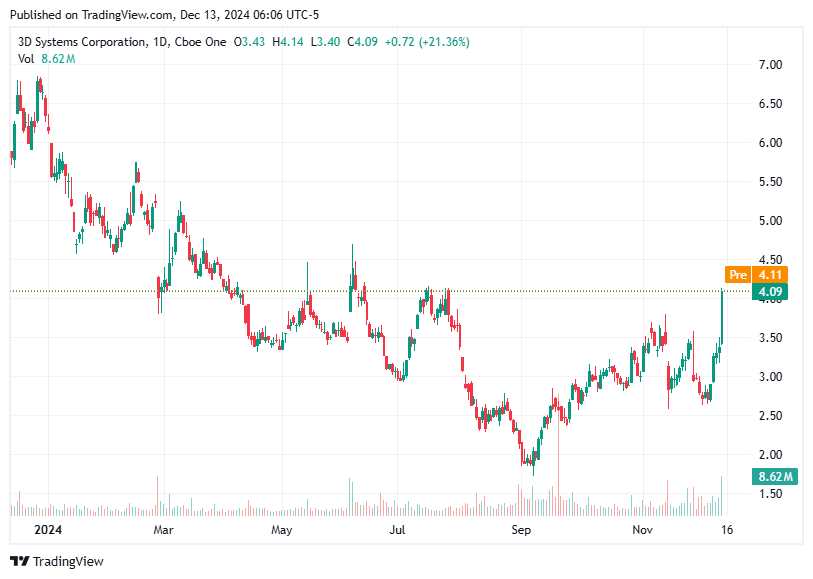
Task: Click the Nov time axis label
Action: (x=642, y=530)
